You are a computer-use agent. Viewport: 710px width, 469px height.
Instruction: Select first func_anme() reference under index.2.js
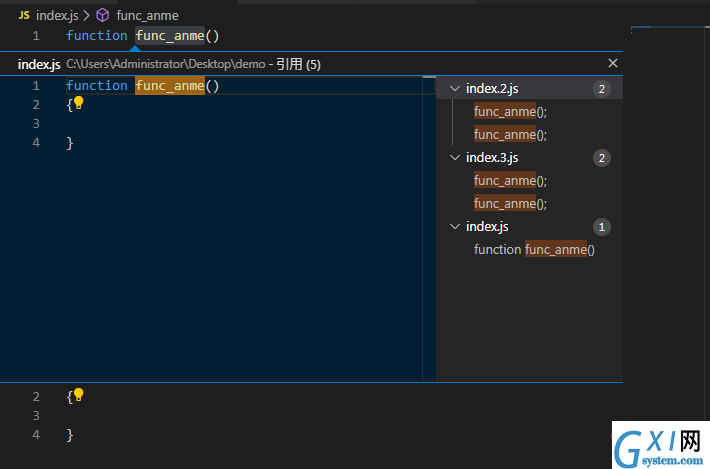pyautogui.click(x=510, y=111)
